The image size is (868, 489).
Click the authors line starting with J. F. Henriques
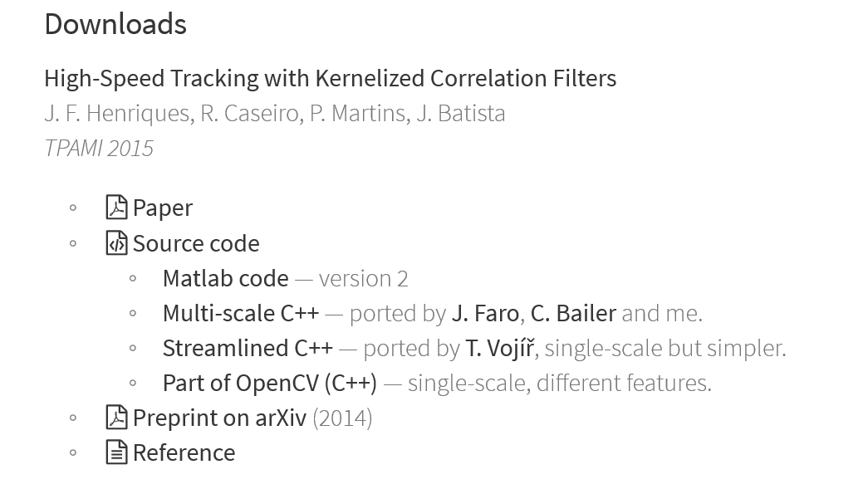tap(275, 114)
